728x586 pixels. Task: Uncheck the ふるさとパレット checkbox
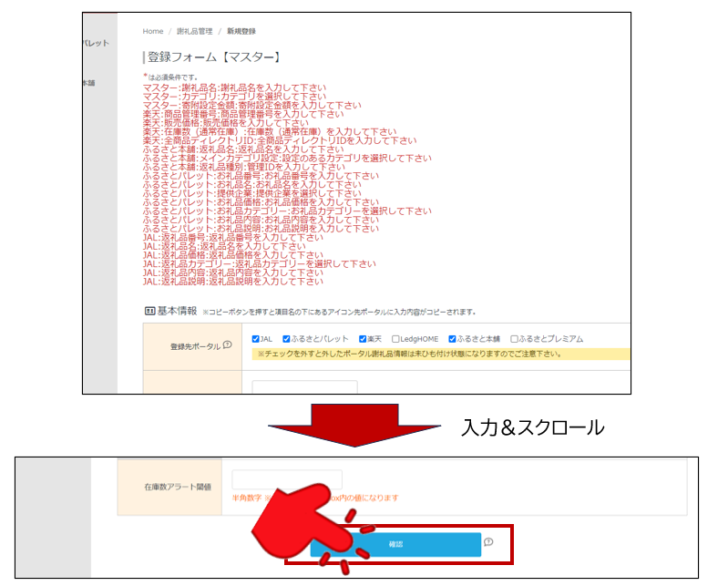coord(287,339)
